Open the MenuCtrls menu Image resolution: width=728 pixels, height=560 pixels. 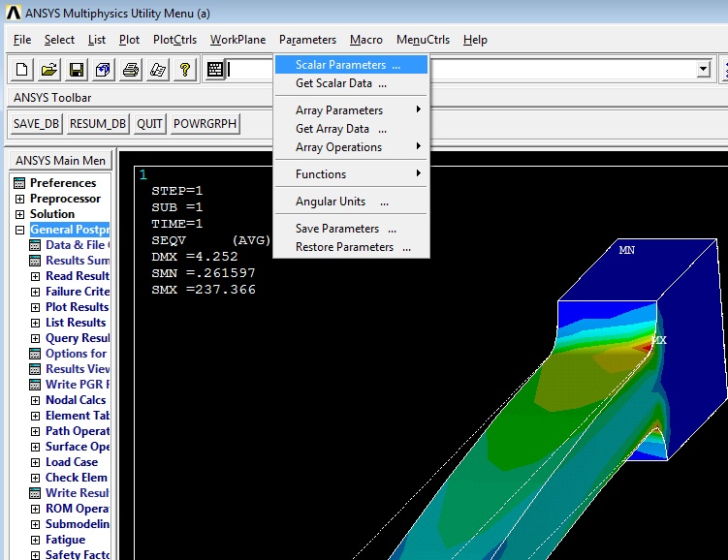[x=423, y=40]
